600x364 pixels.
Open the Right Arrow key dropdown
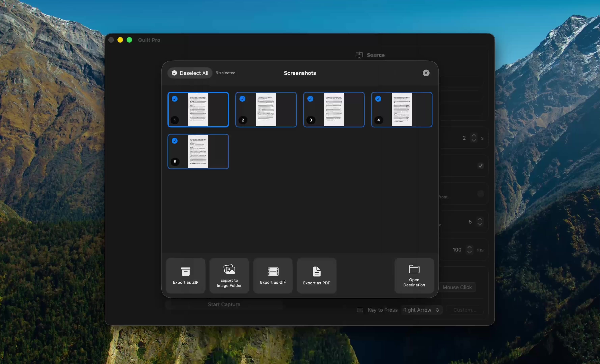point(421,310)
